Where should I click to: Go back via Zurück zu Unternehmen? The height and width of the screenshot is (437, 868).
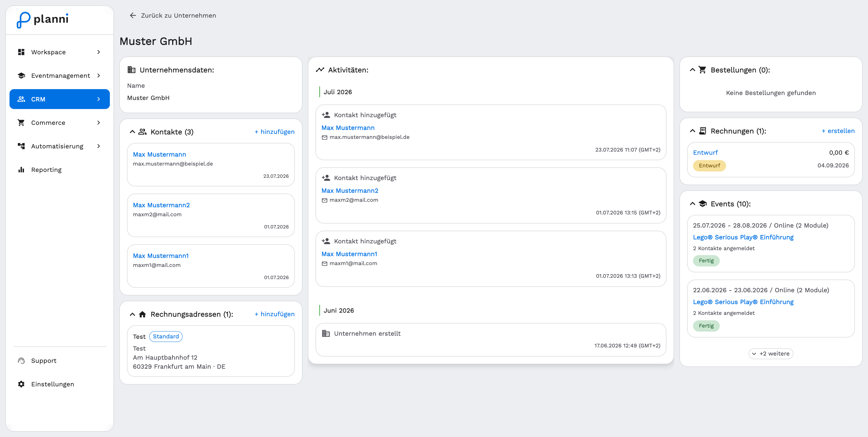(x=172, y=16)
